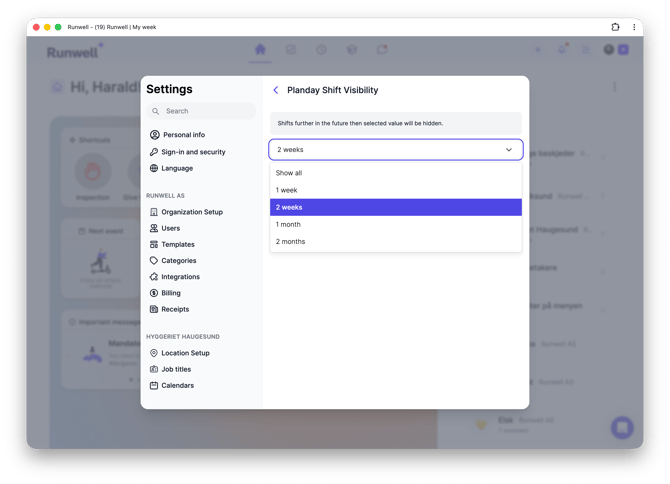Click the Sign-in key icon
Image resolution: width=670 pixels, height=484 pixels.
154,152
